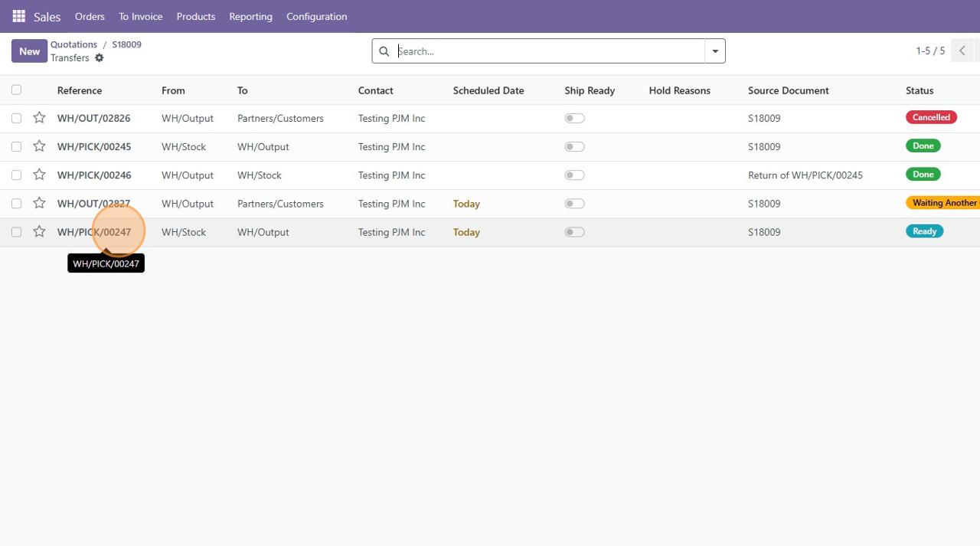Tick the select-all header checkbox
The image size is (980, 546).
point(16,90)
